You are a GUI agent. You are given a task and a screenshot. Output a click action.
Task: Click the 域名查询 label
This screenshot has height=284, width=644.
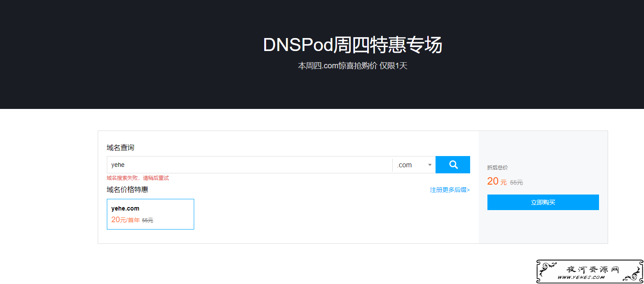tap(121, 147)
